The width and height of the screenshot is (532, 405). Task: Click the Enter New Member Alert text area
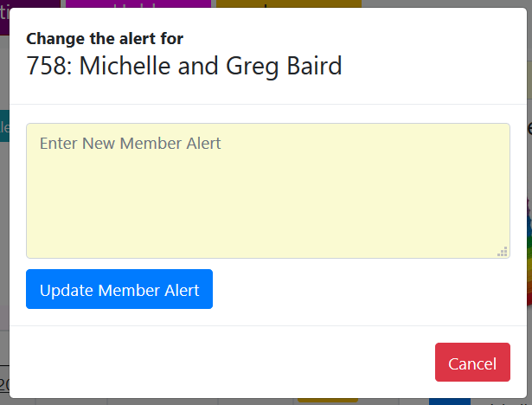tap(267, 190)
